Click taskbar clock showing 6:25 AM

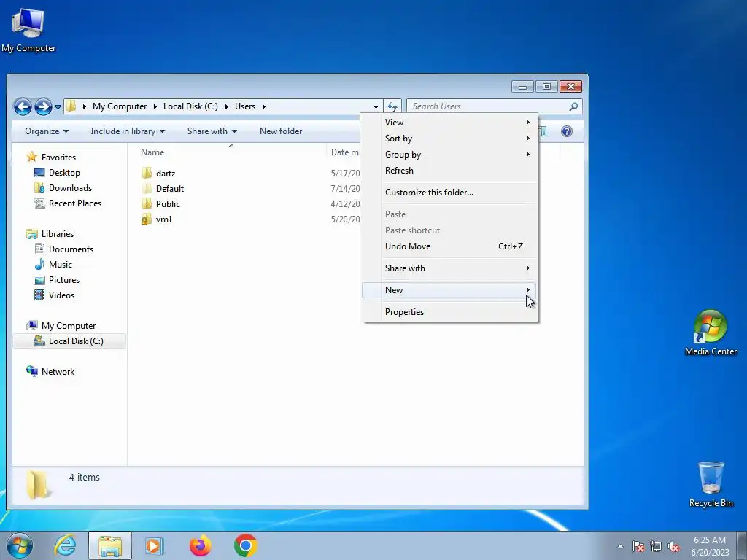point(710,546)
